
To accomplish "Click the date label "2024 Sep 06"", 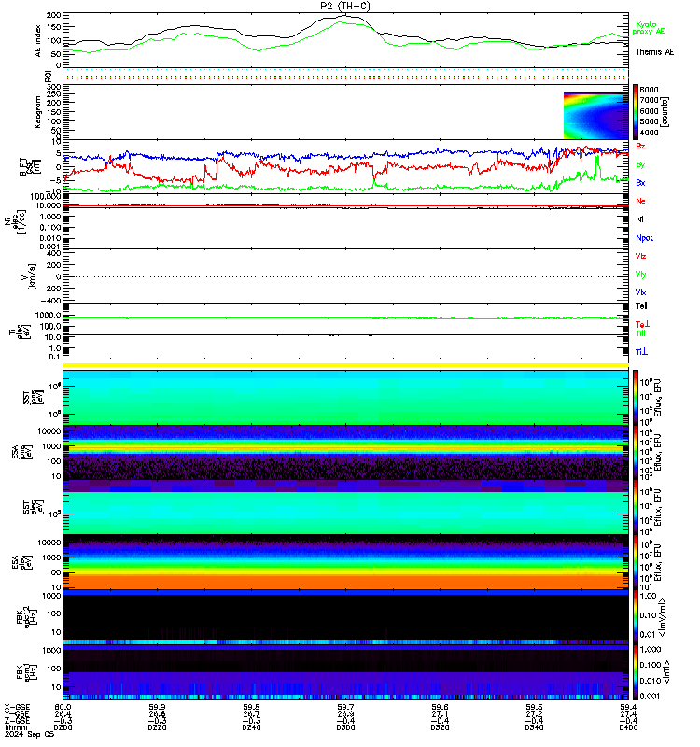I will pos(30,735).
